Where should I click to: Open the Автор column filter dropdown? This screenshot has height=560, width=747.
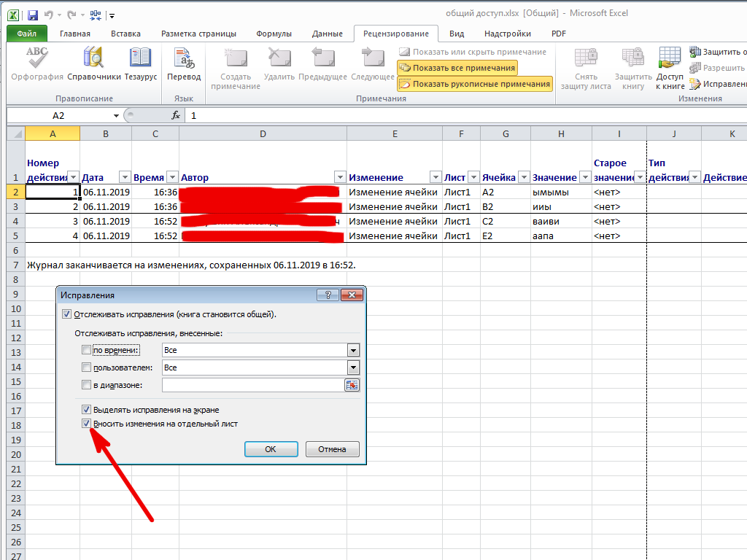tap(339, 177)
